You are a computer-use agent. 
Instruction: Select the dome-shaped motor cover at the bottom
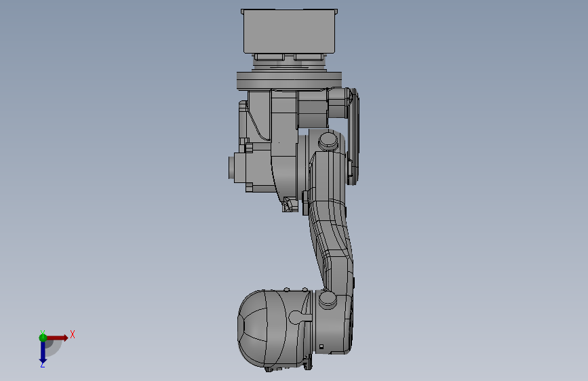pos(262,329)
